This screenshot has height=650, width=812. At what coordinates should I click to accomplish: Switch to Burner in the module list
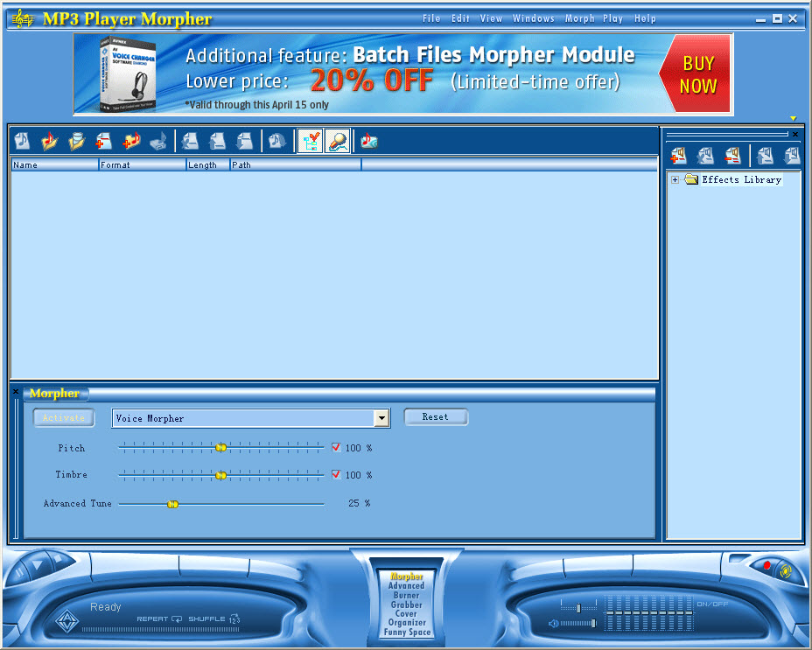(406, 596)
